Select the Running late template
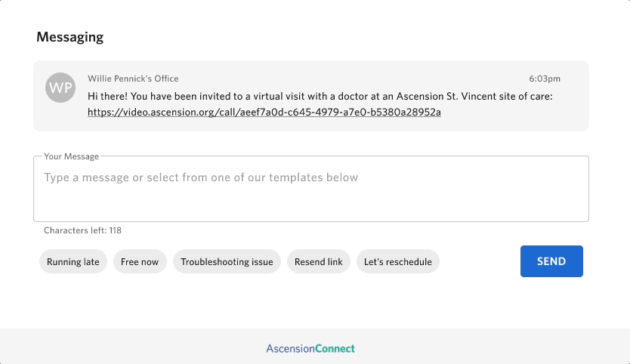Viewport: 630px width, 364px height. pos(73,261)
